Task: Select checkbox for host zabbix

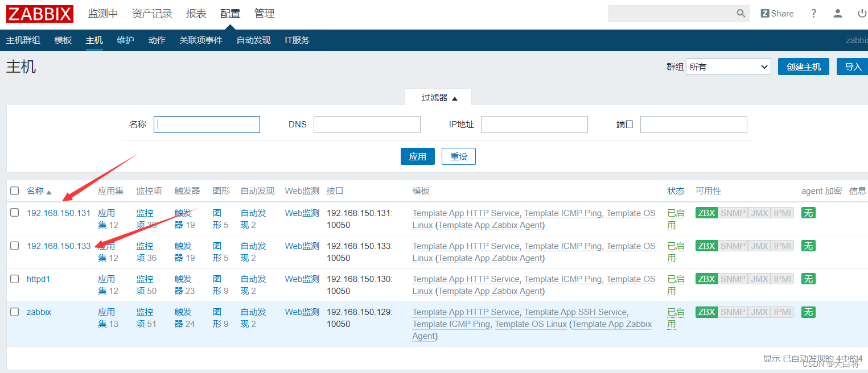Action: pos(15,312)
